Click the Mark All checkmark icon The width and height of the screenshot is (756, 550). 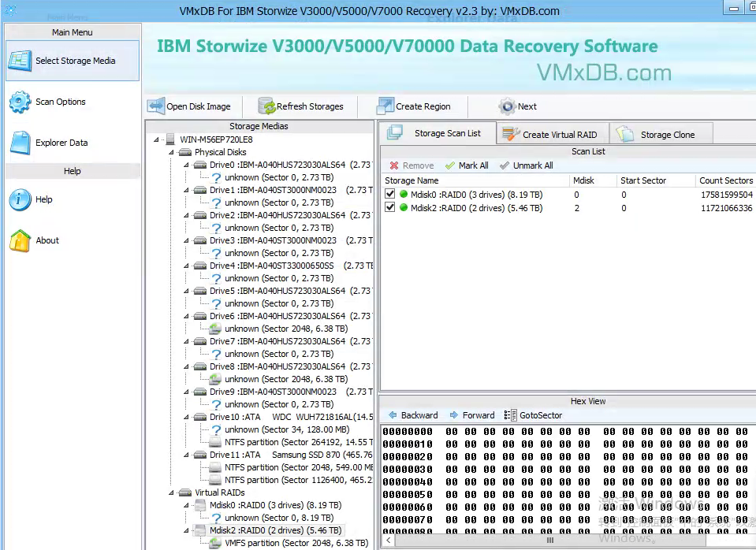450,165
